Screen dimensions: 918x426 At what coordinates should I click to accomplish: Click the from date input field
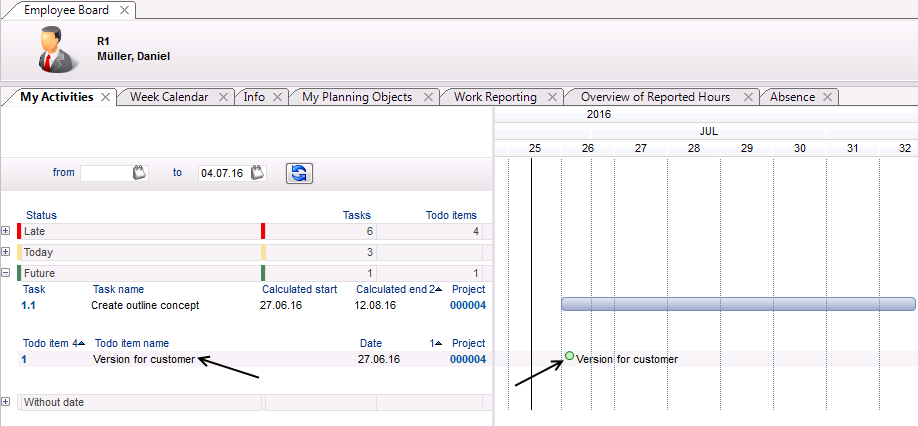[x=106, y=173]
